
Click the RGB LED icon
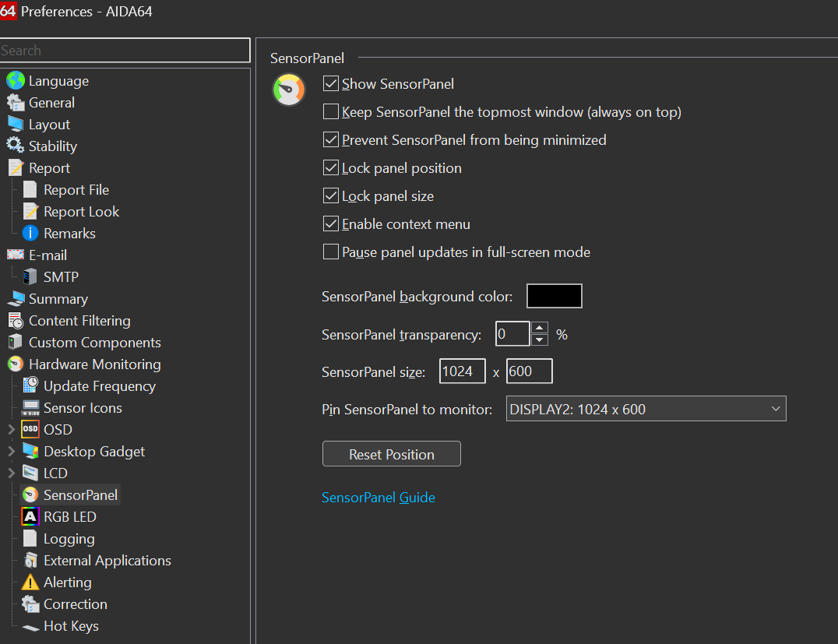(x=30, y=517)
